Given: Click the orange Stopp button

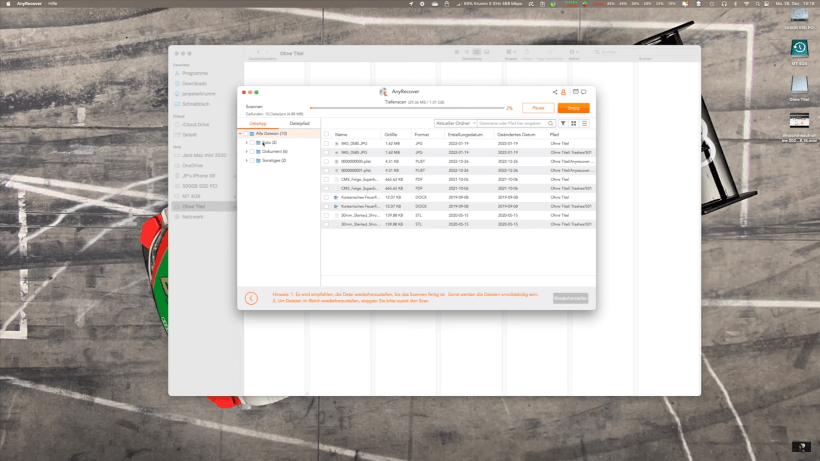Looking at the screenshot, I should point(574,108).
